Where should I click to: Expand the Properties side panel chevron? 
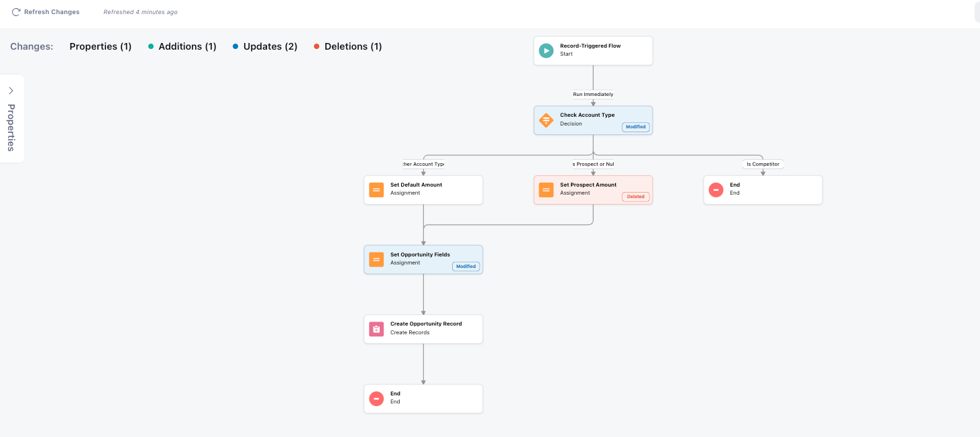(x=11, y=91)
